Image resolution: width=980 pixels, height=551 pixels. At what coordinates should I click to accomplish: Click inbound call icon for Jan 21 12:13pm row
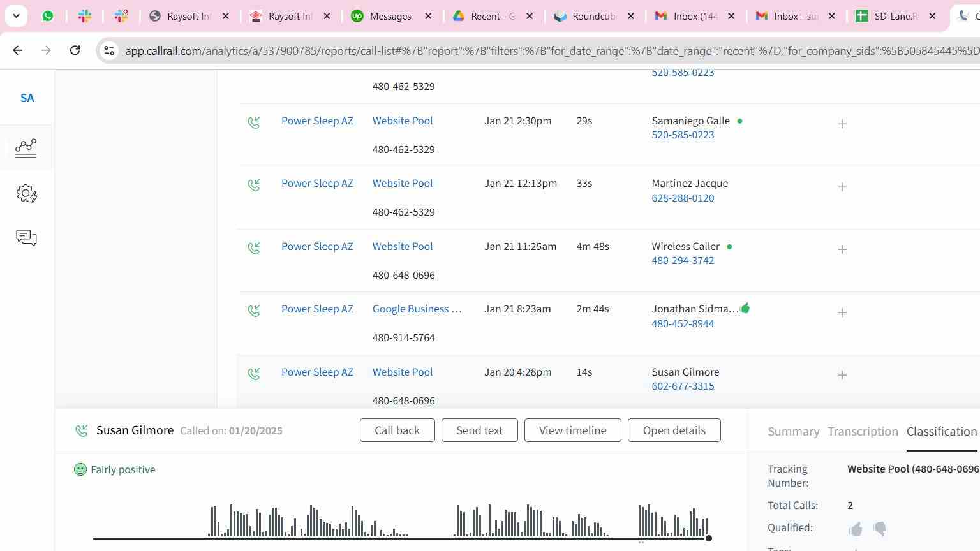pyautogui.click(x=254, y=185)
